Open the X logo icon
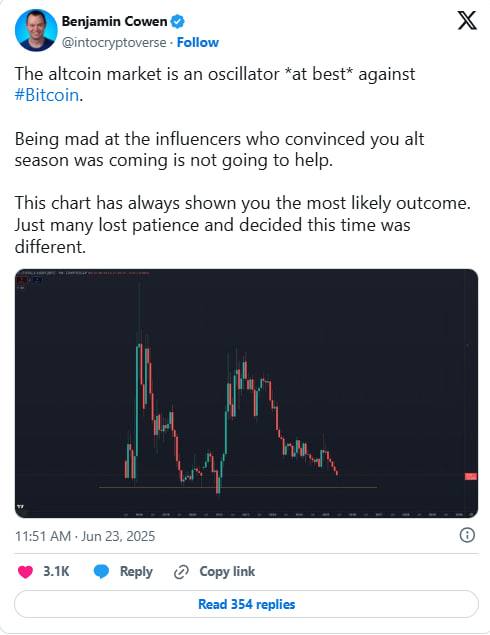This screenshot has width=490, height=635. point(467,21)
